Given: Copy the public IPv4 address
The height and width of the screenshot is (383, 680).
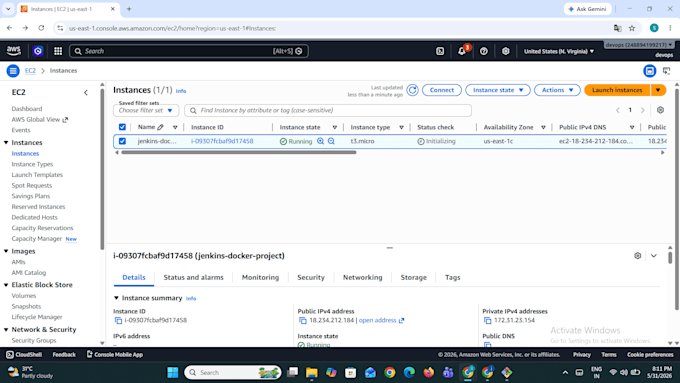Looking at the screenshot, I should (303, 321).
